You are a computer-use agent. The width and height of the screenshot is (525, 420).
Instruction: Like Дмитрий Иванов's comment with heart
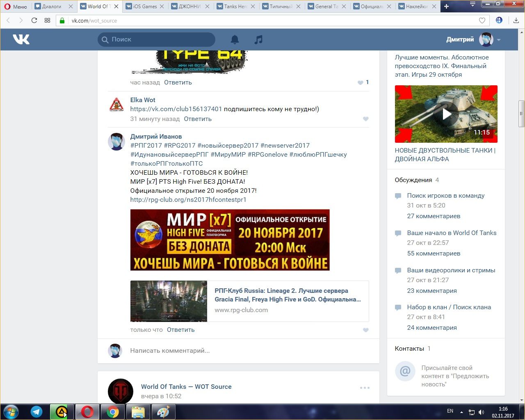pyautogui.click(x=366, y=330)
